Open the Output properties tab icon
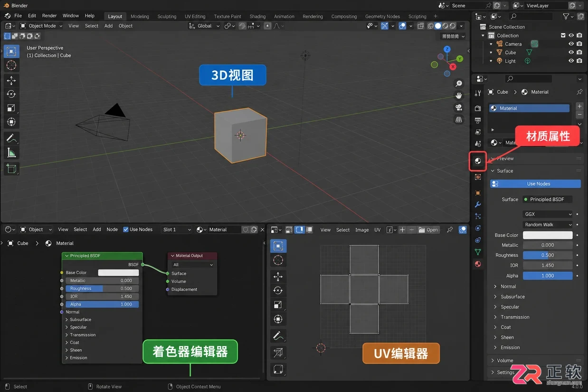Viewport: 588px width, 392px height. [478, 120]
